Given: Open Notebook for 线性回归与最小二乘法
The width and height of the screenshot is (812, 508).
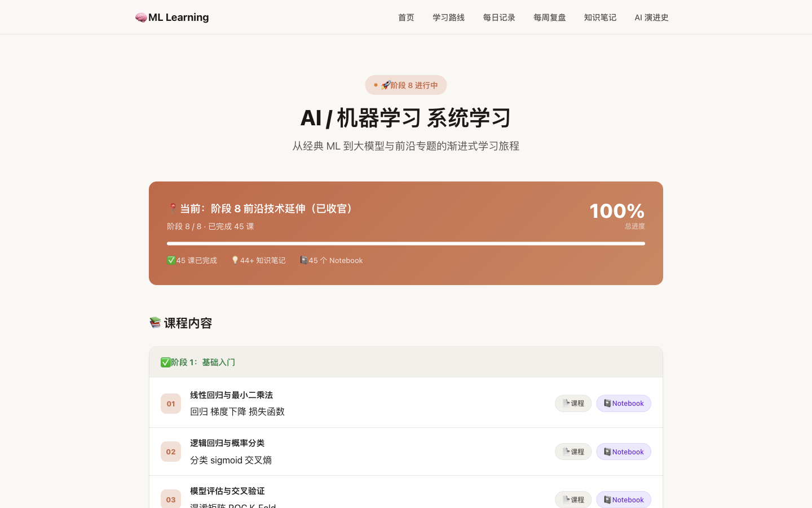Looking at the screenshot, I should click(624, 404).
